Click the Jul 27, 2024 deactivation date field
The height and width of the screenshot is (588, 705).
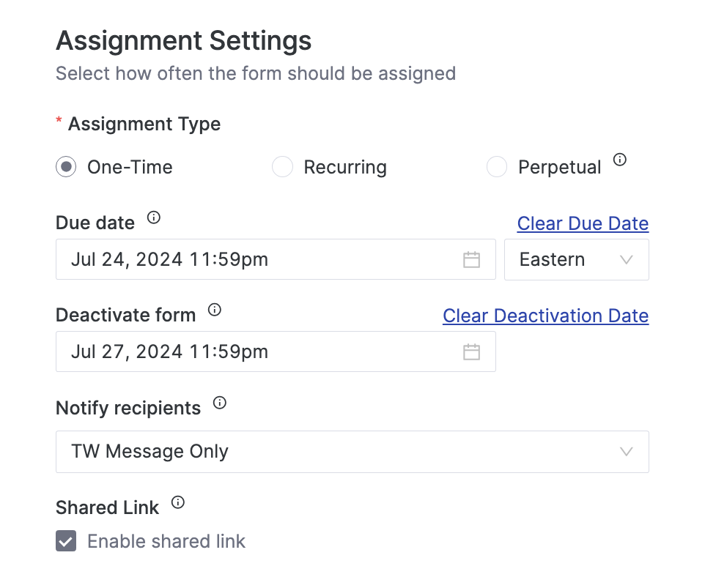pyautogui.click(x=220, y=351)
